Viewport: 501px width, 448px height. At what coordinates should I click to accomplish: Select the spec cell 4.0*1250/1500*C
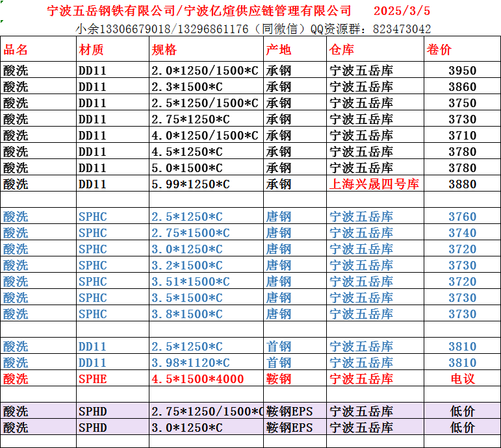point(207,135)
